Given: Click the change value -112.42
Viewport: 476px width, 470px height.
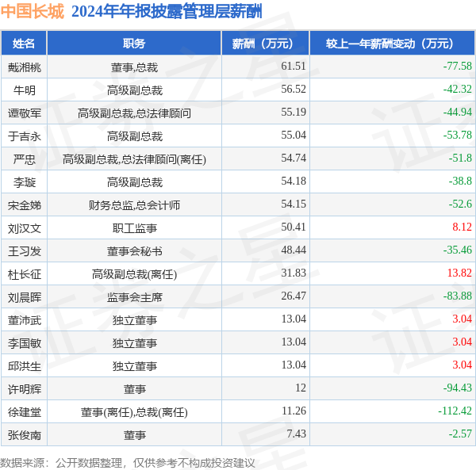Looking at the screenshot, I should (x=455, y=411).
